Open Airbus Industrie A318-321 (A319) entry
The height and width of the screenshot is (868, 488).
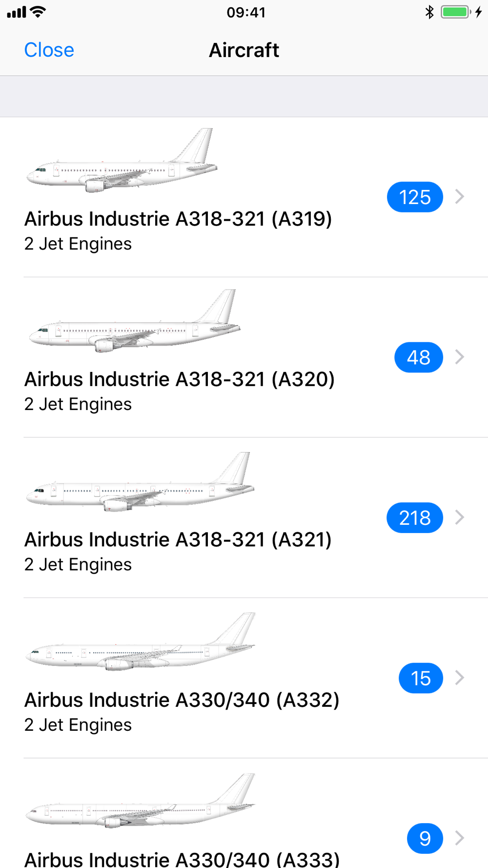pyautogui.click(x=244, y=197)
